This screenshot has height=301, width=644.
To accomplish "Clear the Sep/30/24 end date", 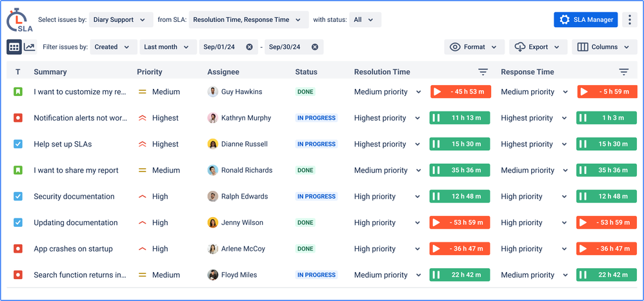I will tap(315, 47).
